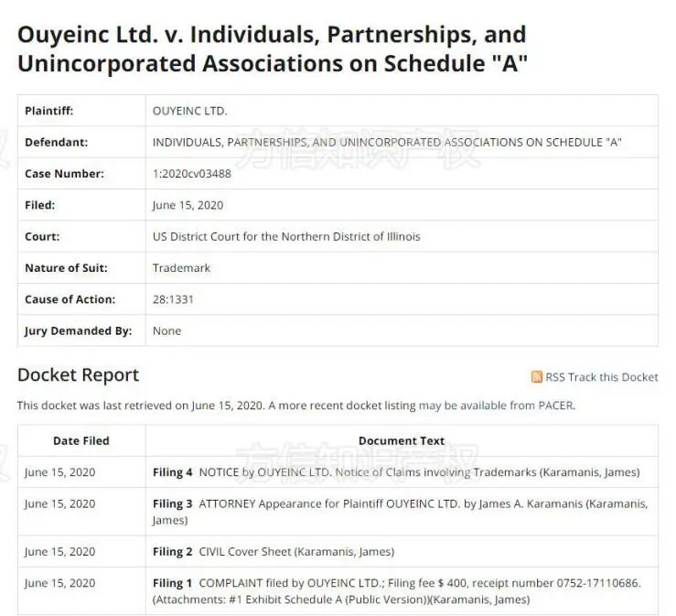The height and width of the screenshot is (616, 676).
Task: Click the date in the Filing 4 row
Action: coord(60,472)
